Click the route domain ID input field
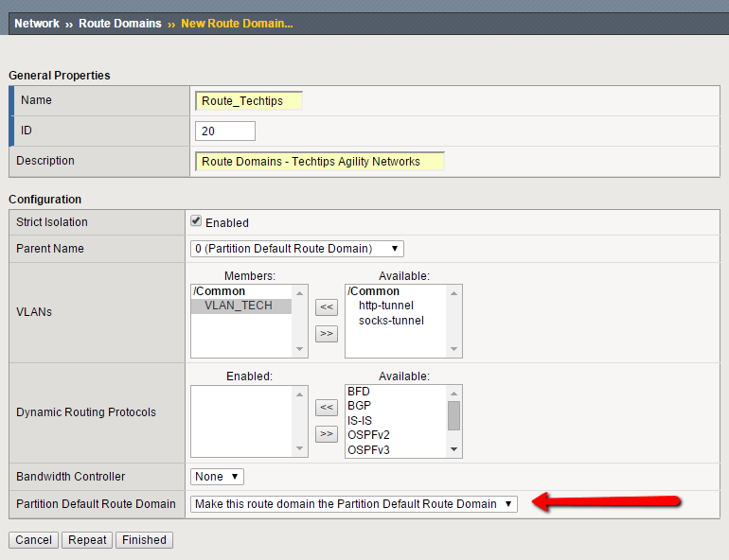Viewport: 729px width, 560px height. click(225, 131)
